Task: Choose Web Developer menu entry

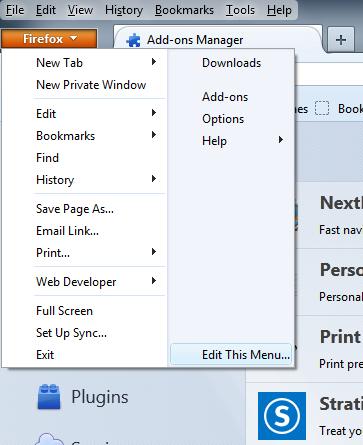Action: [84, 282]
